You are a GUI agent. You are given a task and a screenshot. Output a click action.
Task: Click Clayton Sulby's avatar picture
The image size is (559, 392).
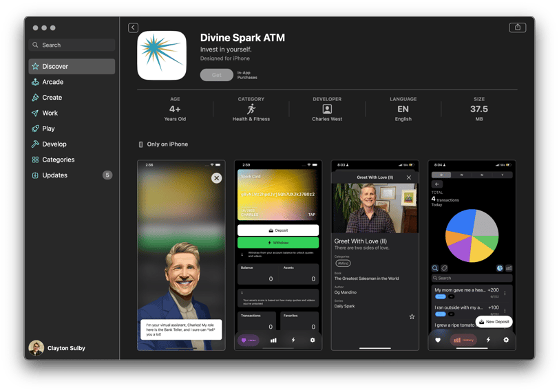tap(36, 348)
